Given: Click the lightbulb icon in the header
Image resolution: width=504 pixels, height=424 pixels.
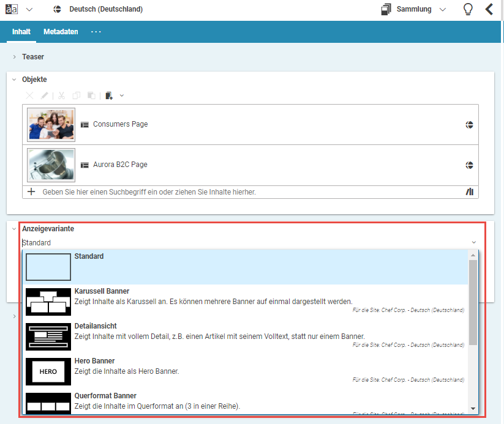Looking at the screenshot, I should click(468, 9).
